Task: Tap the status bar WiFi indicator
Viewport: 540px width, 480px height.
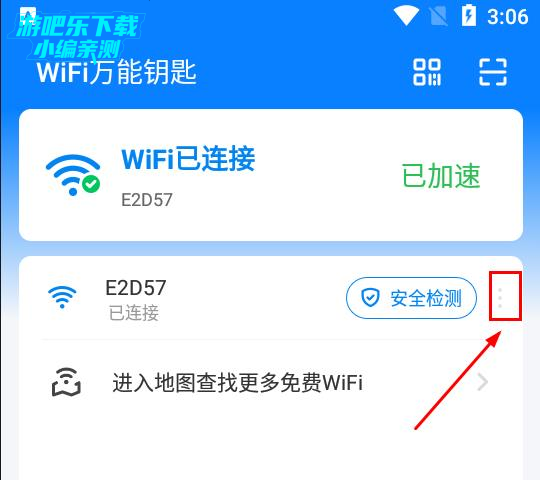Action: 406,16
